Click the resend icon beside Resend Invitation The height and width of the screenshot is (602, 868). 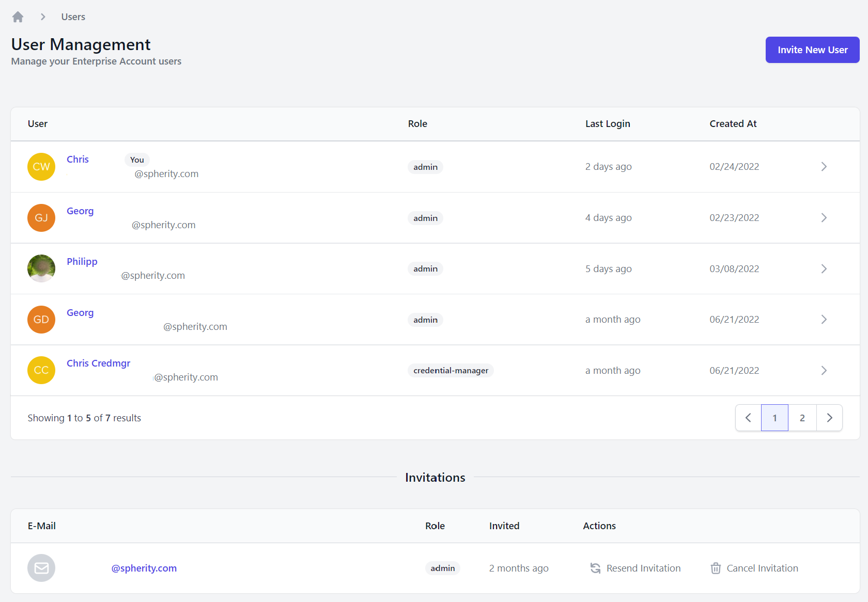click(595, 568)
